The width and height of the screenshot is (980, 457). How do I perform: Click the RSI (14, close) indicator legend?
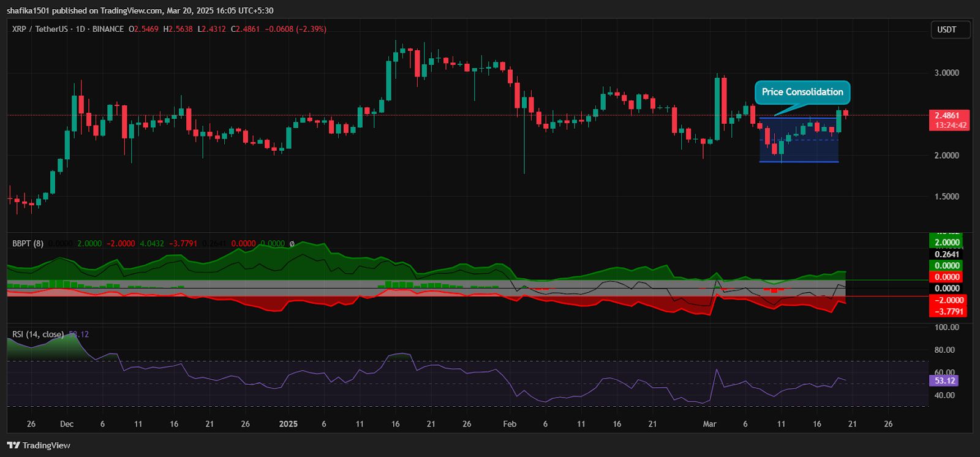coord(38,334)
